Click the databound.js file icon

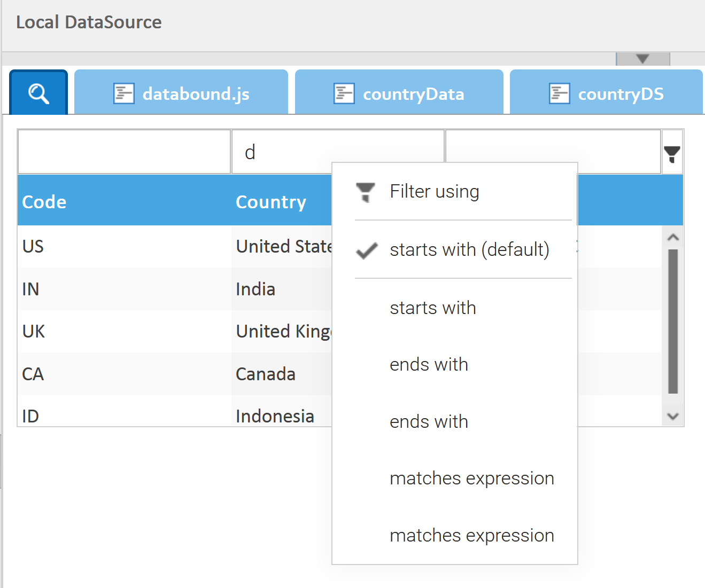(124, 94)
